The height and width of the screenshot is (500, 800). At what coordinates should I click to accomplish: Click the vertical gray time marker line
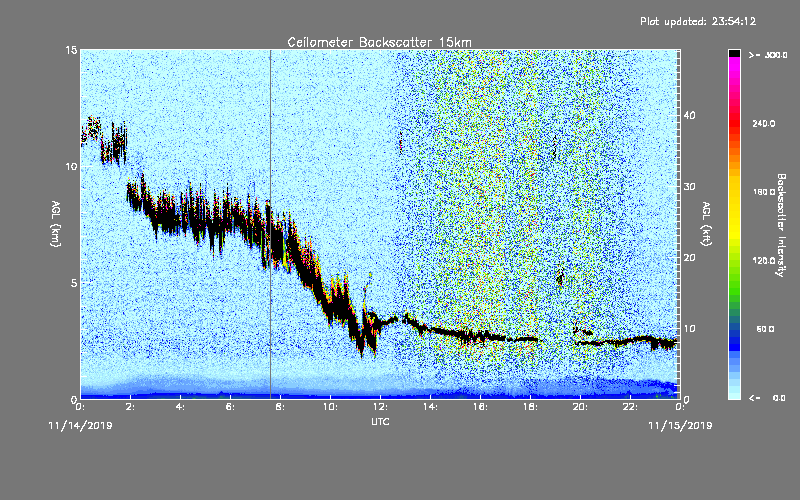tap(270, 224)
